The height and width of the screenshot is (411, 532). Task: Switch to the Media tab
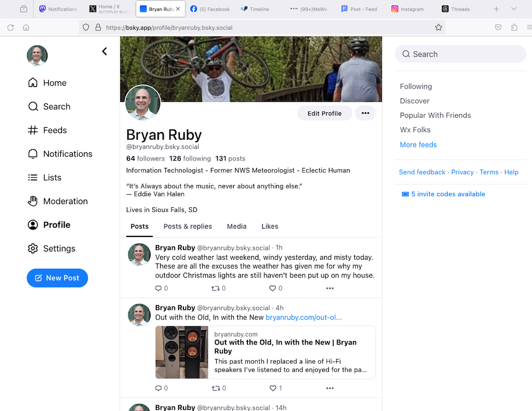click(236, 227)
